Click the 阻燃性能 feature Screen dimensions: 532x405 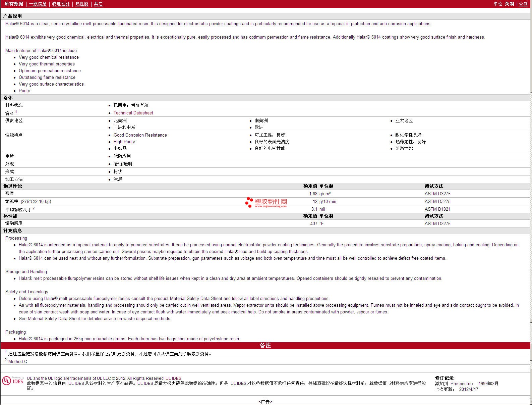[404, 148]
